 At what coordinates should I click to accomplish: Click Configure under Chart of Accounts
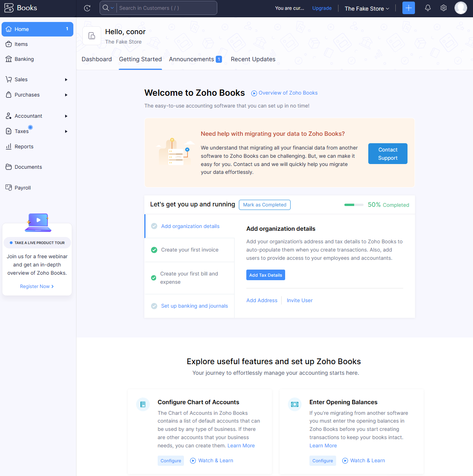(x=171, y=461)
